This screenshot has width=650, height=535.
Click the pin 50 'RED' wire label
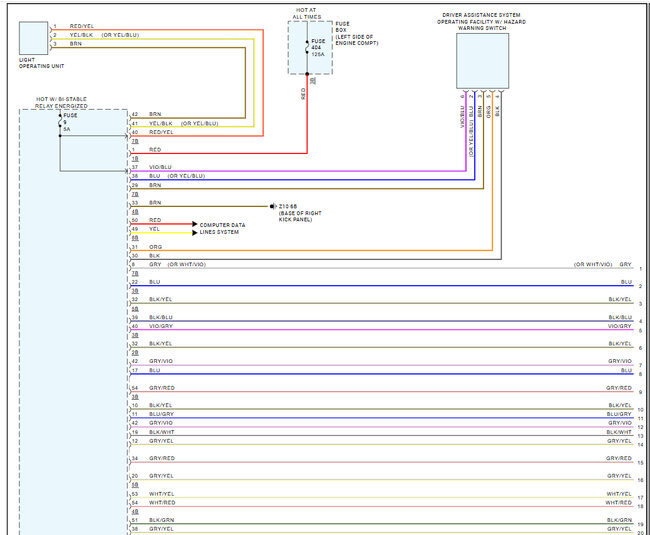click(155, 220)
